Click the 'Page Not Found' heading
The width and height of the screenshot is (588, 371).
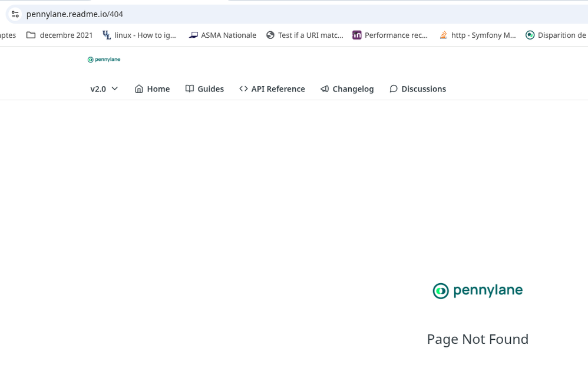coord(478,339)
